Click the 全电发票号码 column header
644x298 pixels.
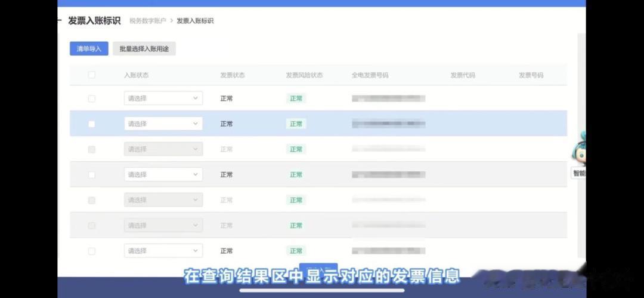pyautogui.click(x=370, y=75)
